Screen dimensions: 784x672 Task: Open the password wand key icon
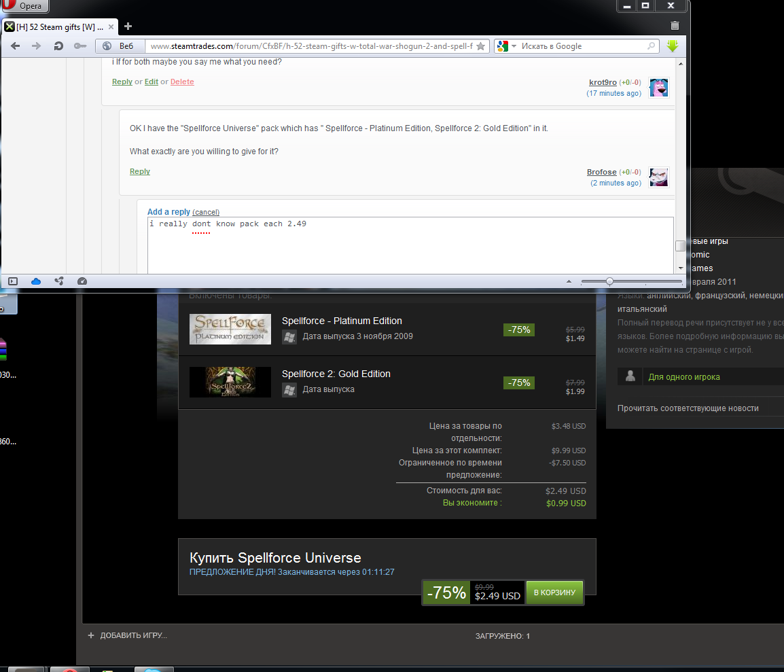[80, 46]
